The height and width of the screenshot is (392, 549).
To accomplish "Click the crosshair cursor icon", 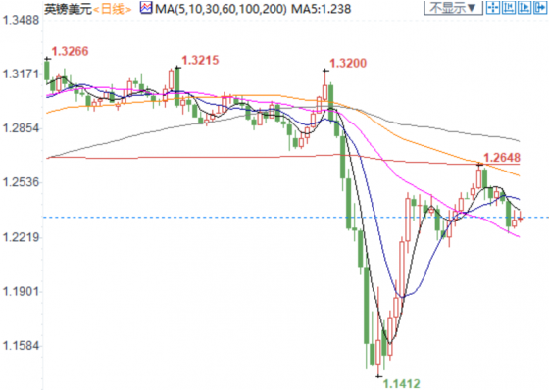I will tap(493, 8).
